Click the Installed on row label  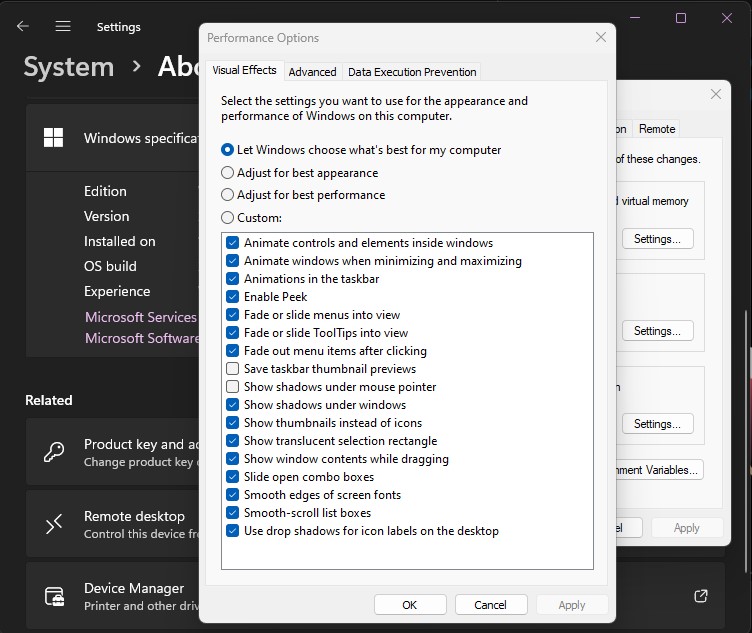click(x=119, y=241)
